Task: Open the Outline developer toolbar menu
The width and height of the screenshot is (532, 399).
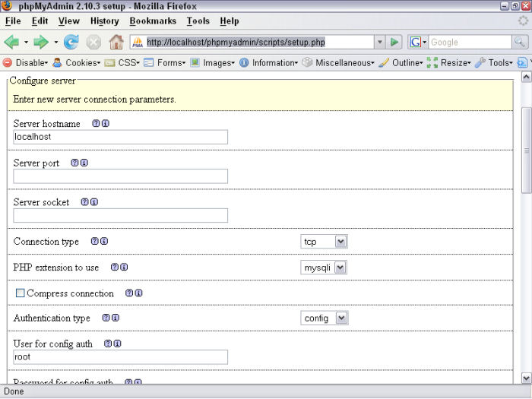Action: [x=401, y=63]
